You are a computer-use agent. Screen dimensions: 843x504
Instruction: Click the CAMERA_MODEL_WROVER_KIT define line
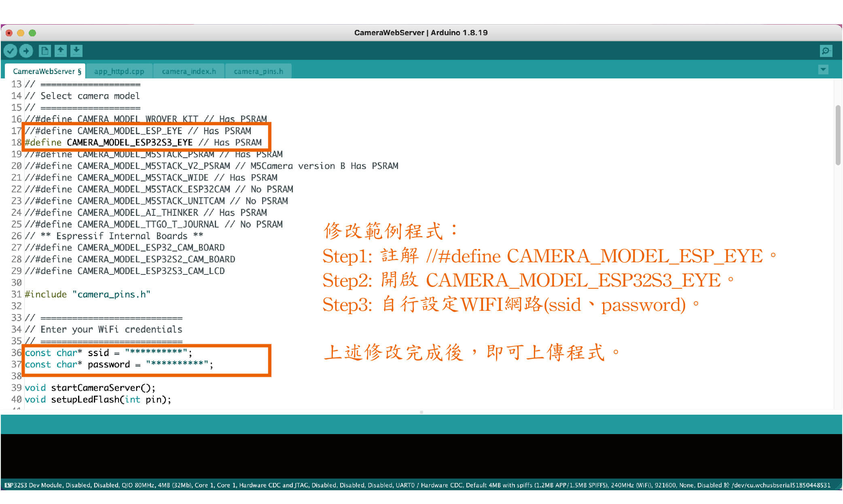tap(146, 119)
